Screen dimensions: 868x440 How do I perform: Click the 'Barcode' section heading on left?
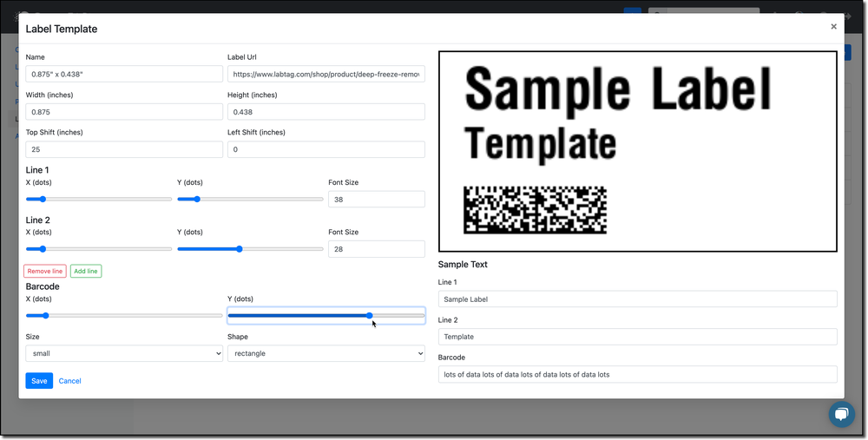(x=43, y=286)
